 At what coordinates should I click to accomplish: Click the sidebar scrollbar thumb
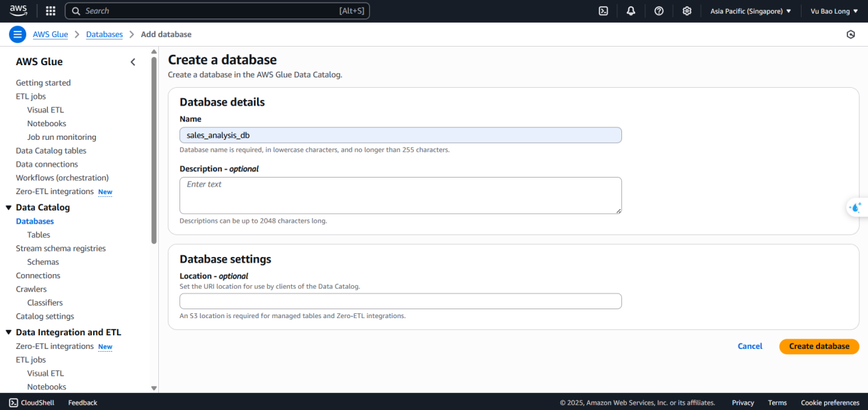(153, 151)
